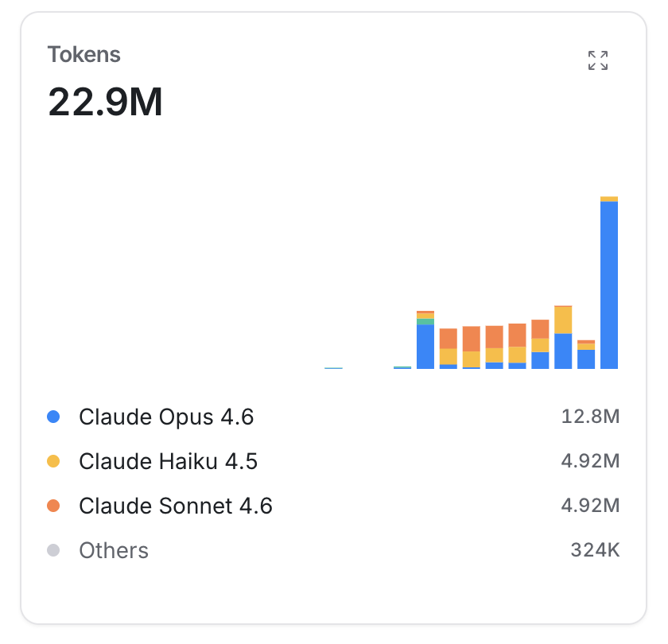Click the Tokens card title
This screenshot has width=668, height=644.
click(84, 55)
